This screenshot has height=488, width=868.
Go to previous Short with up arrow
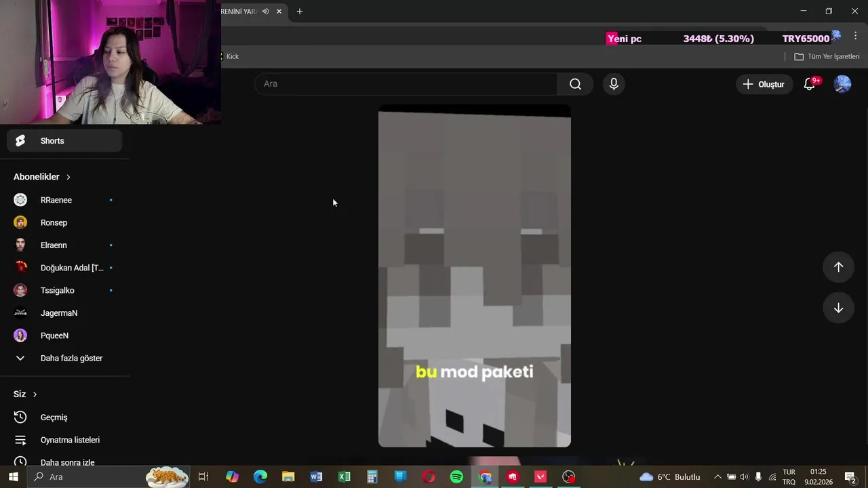pos(838,267)
